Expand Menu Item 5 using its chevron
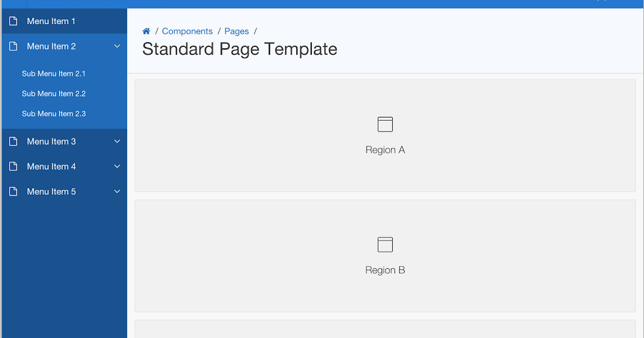644x338 pixels. point(117,192)
